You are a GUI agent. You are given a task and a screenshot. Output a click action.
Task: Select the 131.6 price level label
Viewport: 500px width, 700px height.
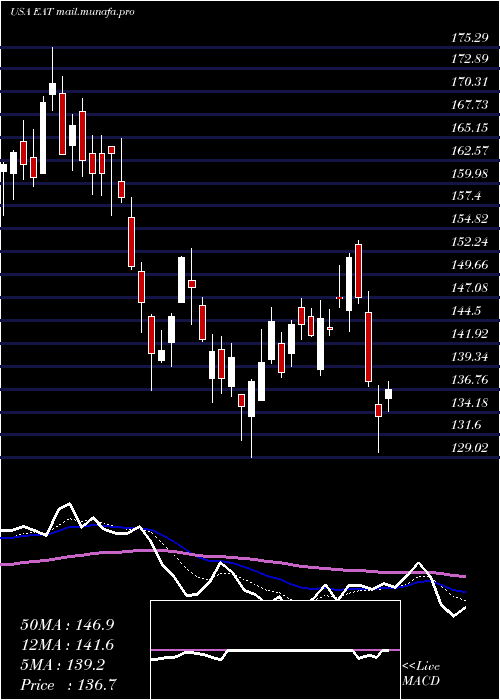pos(466,425)
